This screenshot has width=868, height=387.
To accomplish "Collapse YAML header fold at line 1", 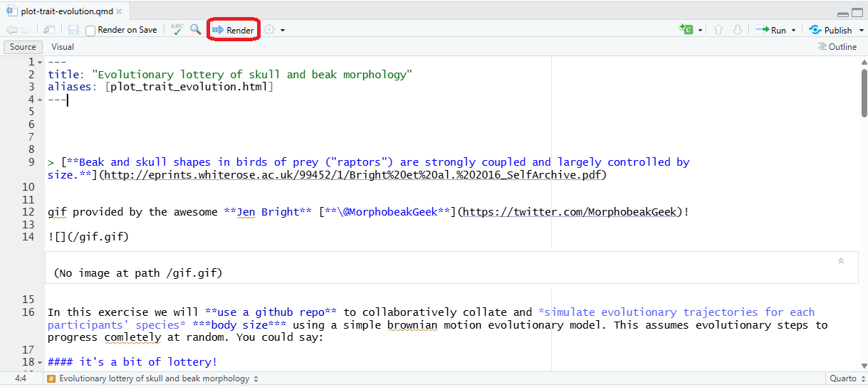I will [x=40, y=63].
